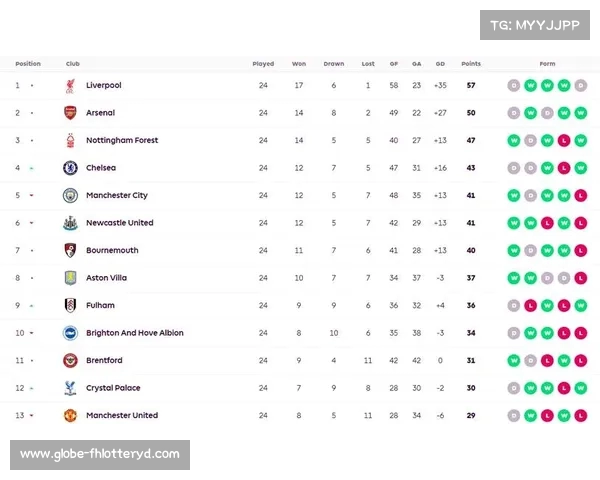The width and height of the screenshot is (600, 480).
Task: Click Aston Villa's latest loss indicator
Action: tap(580, 278)
